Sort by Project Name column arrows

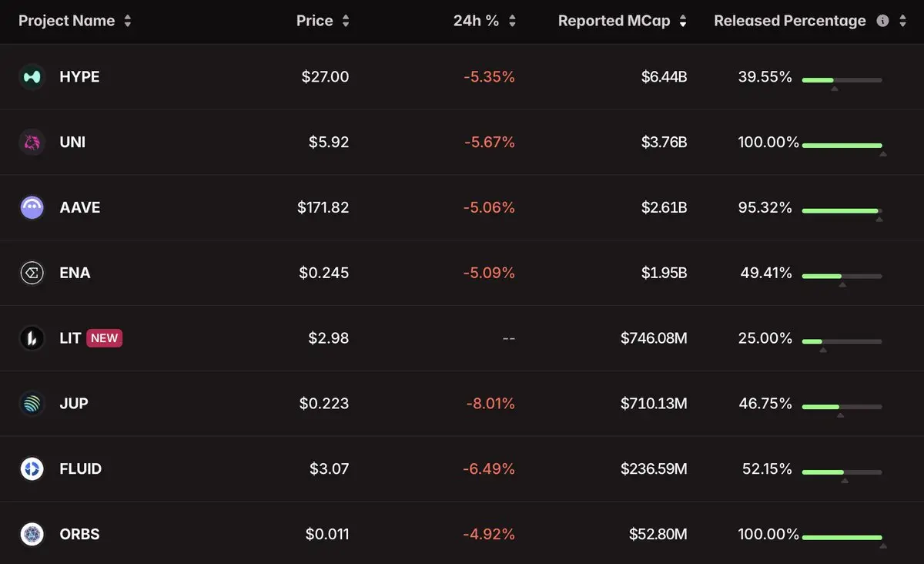(128, 22)
